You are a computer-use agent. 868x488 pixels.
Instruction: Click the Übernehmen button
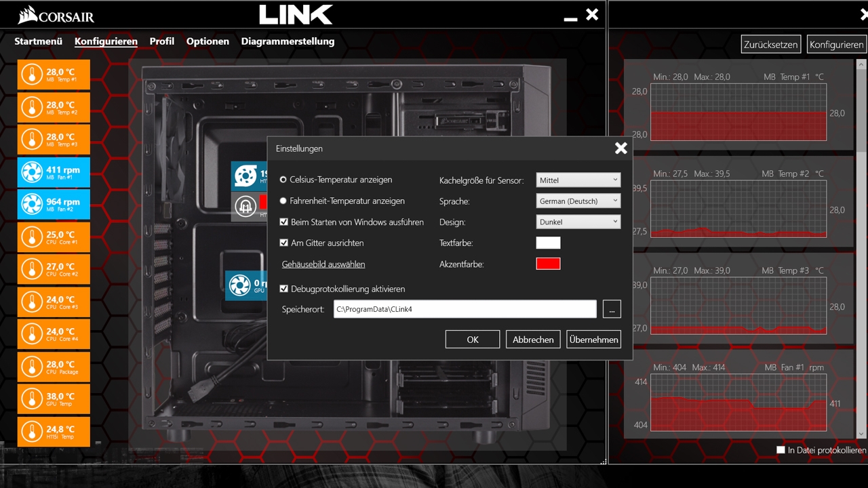593,340
